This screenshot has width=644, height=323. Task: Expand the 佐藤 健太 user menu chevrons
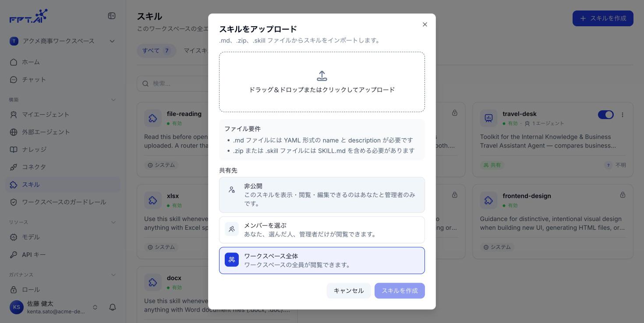(95, 307)
